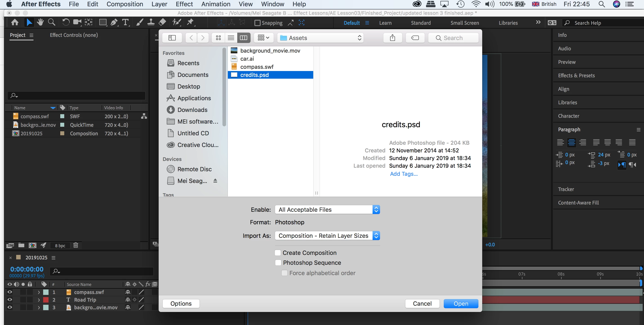
Task: Enable the Create Composition checkbox
Action: coord(278,253)
